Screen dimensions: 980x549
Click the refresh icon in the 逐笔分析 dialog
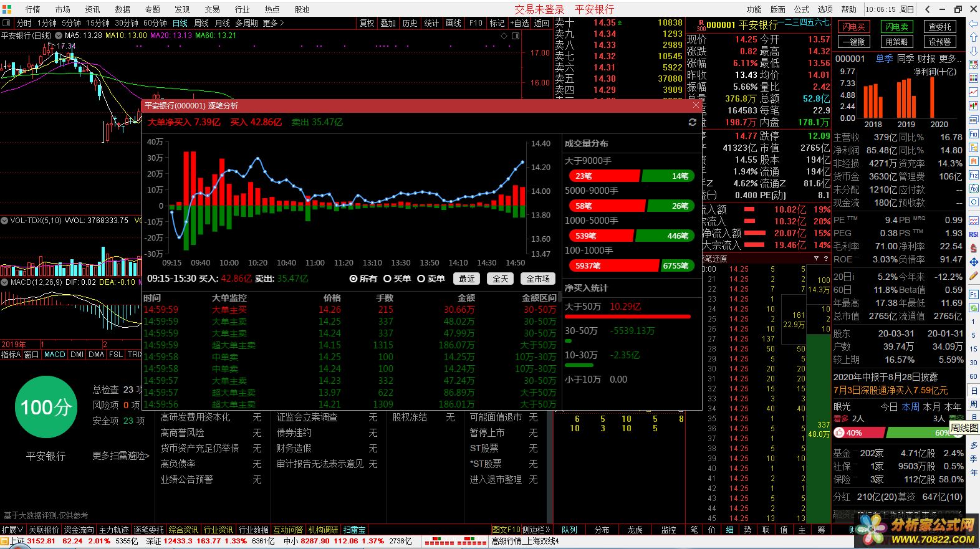pyautogui.click(x=692, y=122)
